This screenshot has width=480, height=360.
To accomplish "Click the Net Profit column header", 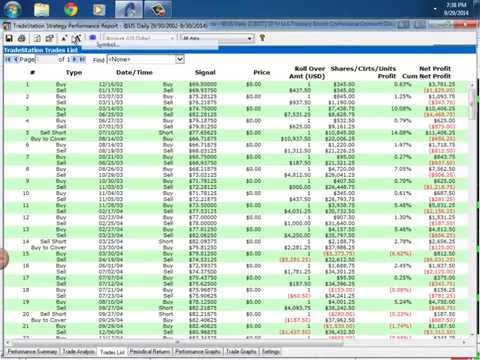I will [x=435, y=68].
